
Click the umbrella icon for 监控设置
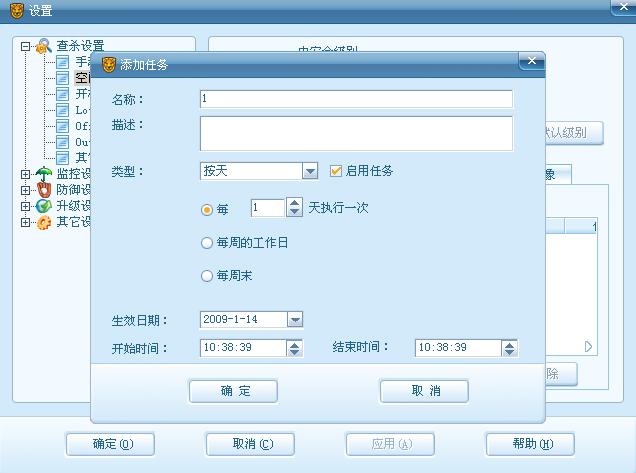(x=43, y=174)
